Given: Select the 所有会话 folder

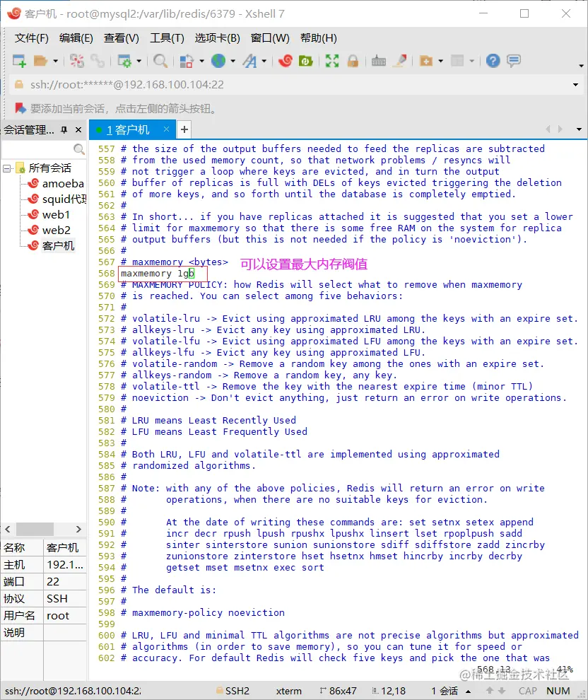Looking at the screenshot, I should tap(50, 168).
